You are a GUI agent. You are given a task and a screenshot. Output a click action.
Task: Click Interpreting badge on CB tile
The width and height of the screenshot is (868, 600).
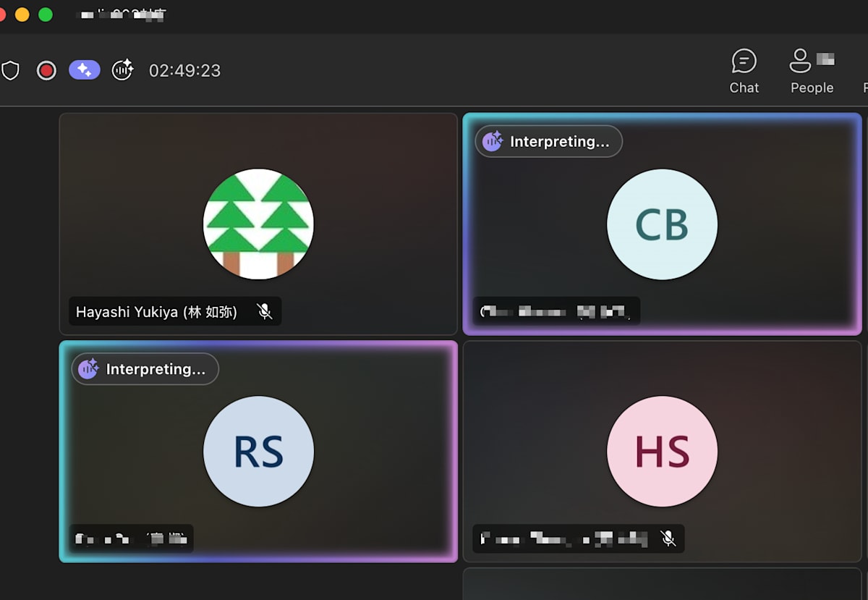tap(548, 141)
